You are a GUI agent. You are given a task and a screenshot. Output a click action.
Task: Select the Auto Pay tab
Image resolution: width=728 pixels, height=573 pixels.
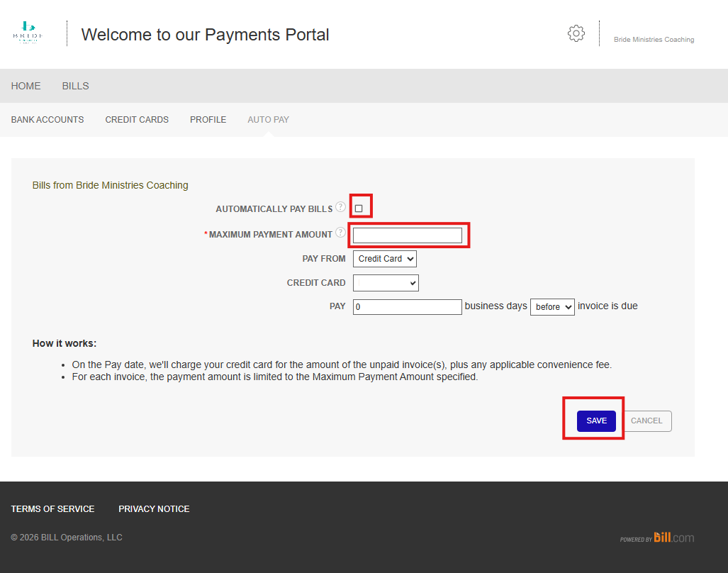pos(269,120)
